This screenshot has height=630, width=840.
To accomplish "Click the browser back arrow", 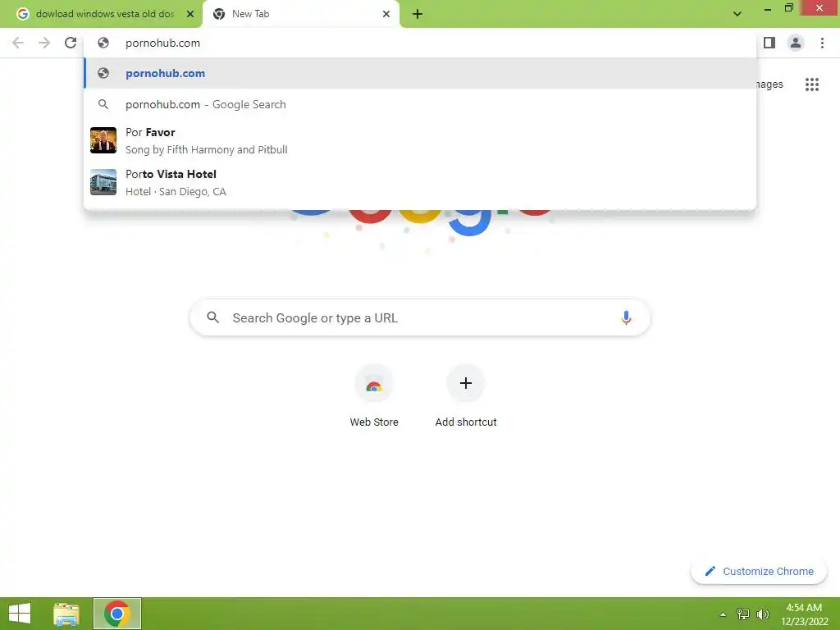I will (18, 43).
